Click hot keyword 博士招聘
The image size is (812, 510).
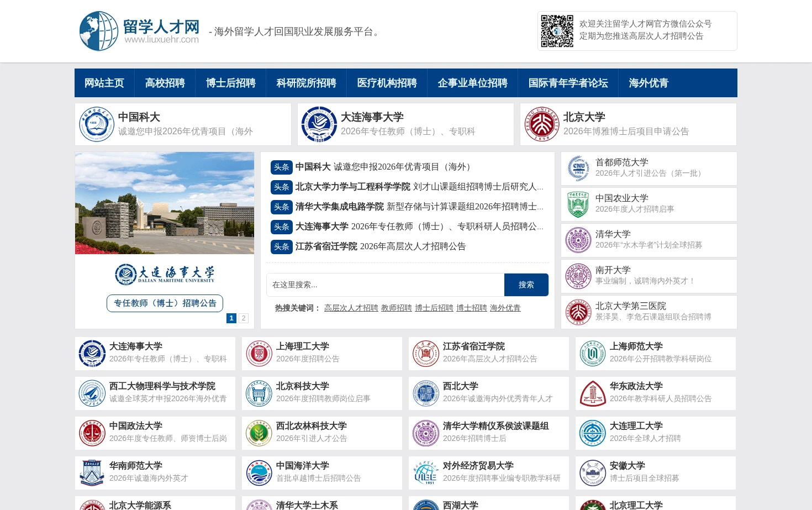pos(472,308)
